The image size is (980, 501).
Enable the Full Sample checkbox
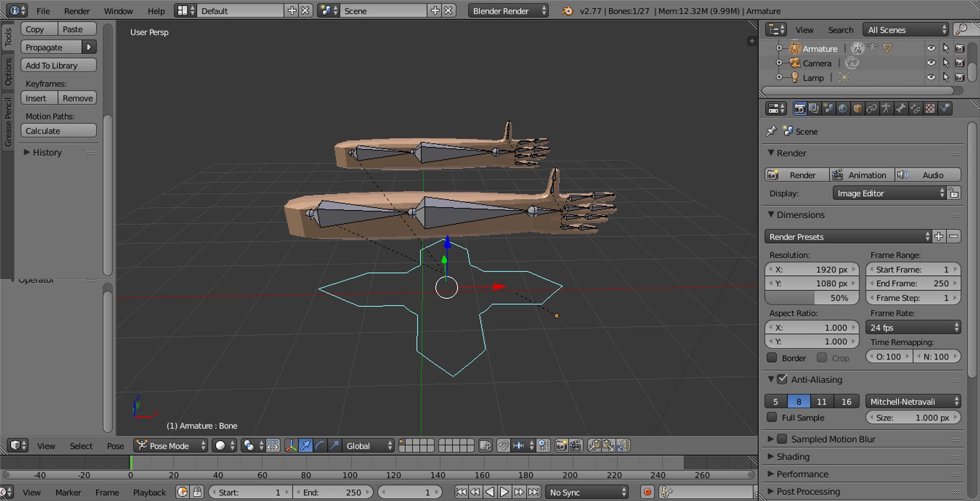[x=772, y=417]
